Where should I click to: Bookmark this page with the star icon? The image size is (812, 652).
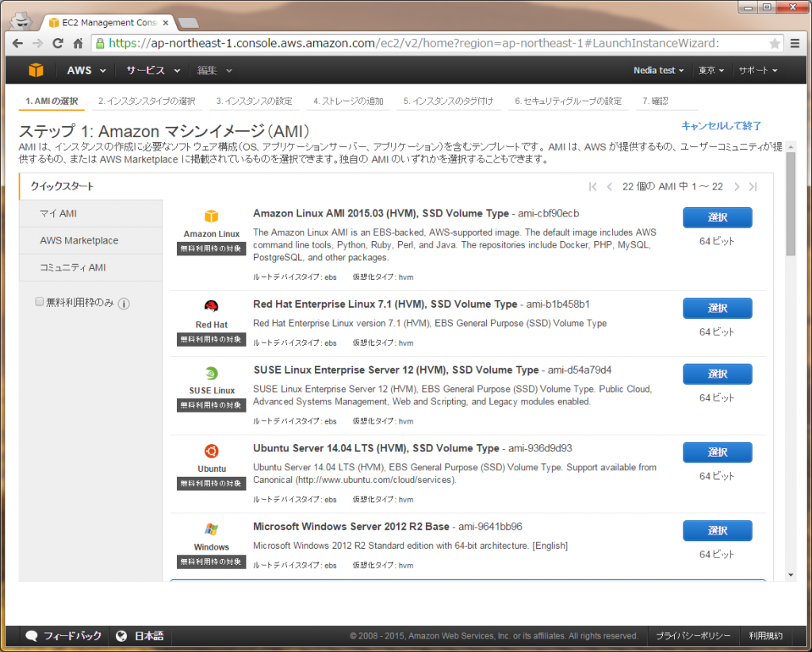tap(775, 44)
